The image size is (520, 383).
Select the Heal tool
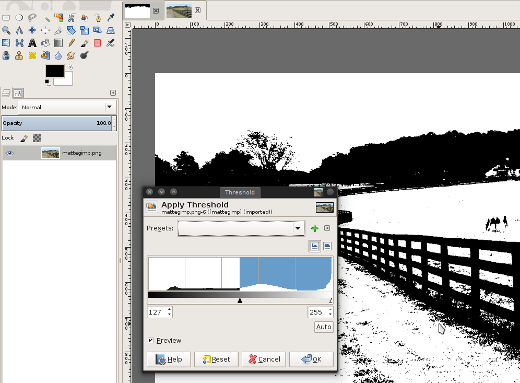32,56
